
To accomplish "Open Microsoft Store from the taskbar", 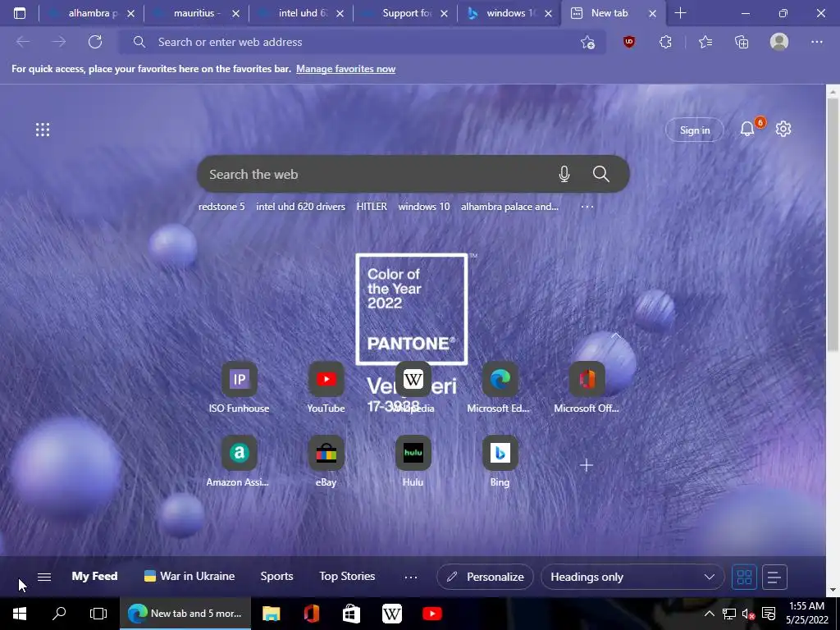I will coord(351,614).
